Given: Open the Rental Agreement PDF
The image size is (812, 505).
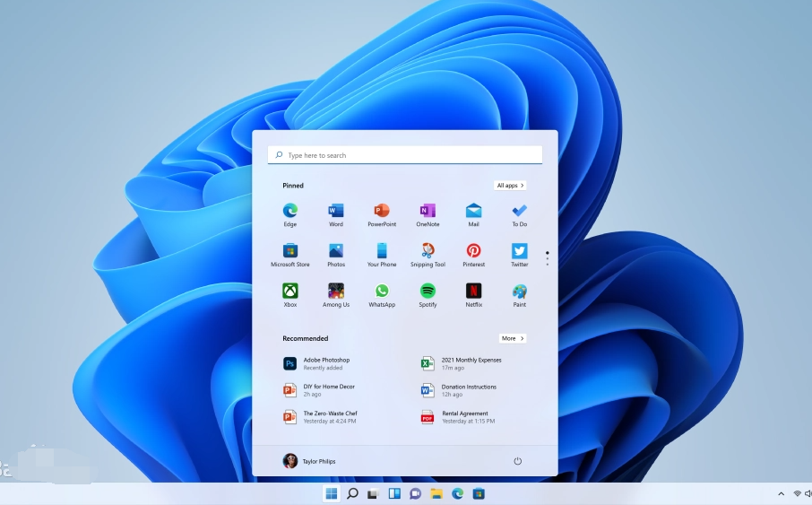Looking at the screenshot, I should 466,417.
